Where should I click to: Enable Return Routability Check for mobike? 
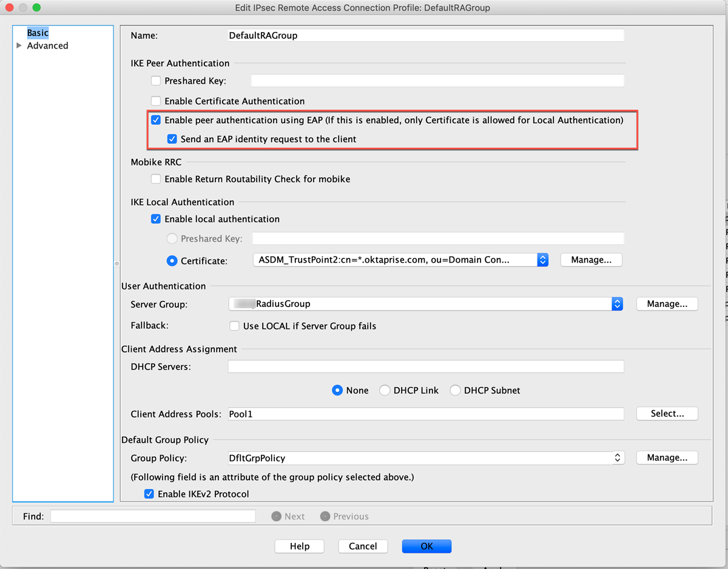[x=156, y=179]
